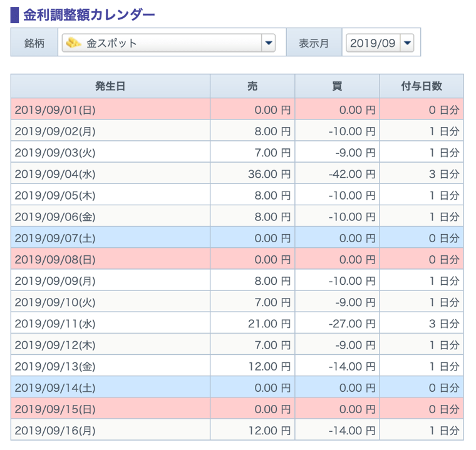Open the 銘柄 dropdown arrow
This screenshot has height=450, width=476.
(x=268, y=43)
